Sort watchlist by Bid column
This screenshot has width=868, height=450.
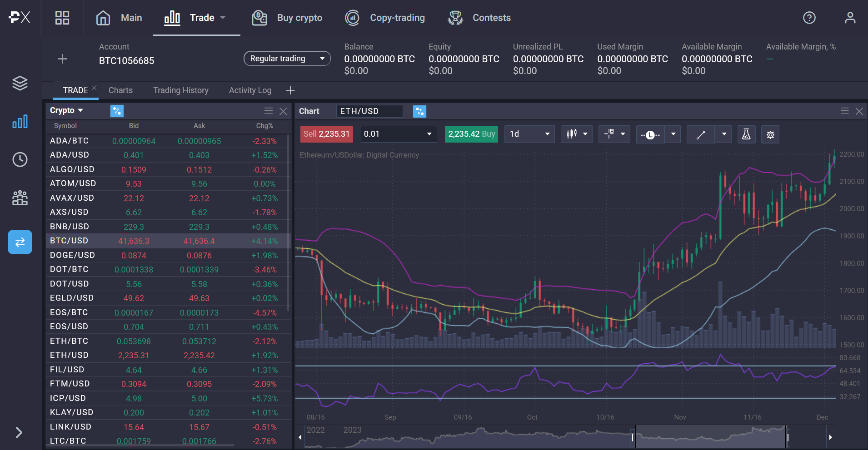tap(134, 126)
